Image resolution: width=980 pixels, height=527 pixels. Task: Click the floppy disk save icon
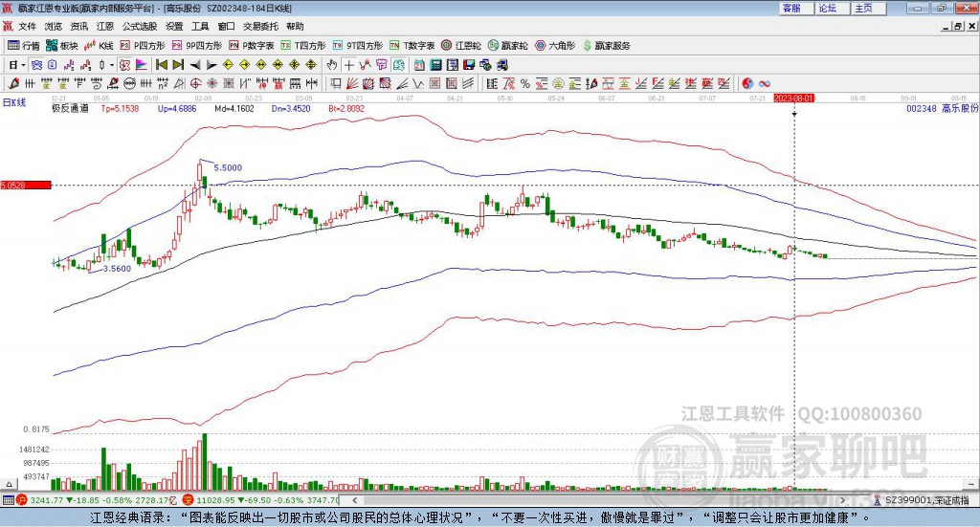(x=469, y=65)
